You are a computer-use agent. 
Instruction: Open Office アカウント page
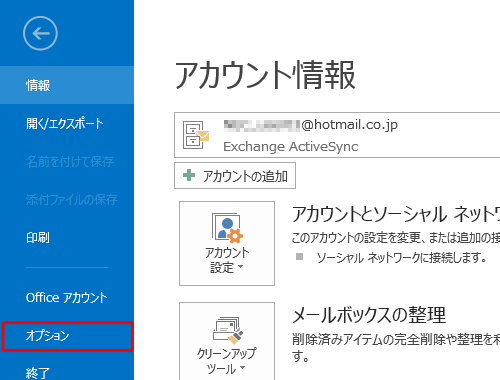pos(67,297)
